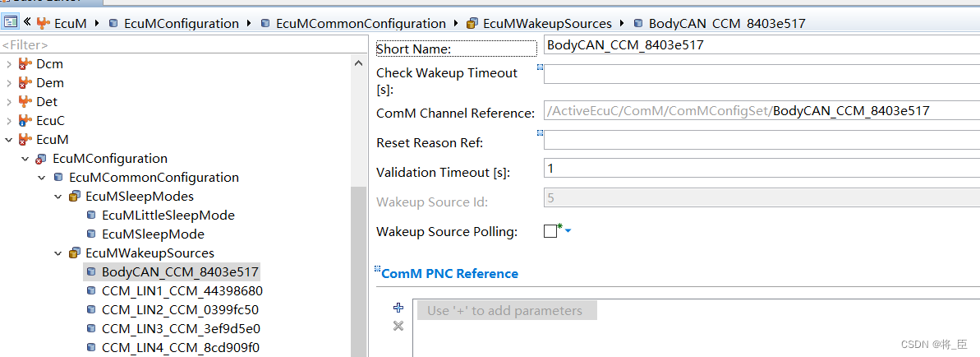Collapse the EcuMWakeupSources tree node
980x357 pixels.
coord(58,253)
